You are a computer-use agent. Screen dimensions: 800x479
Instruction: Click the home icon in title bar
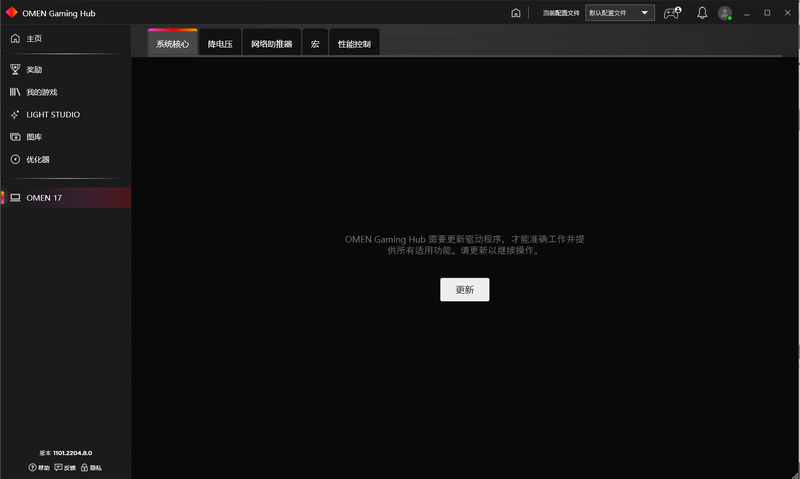tap(515, 13)
